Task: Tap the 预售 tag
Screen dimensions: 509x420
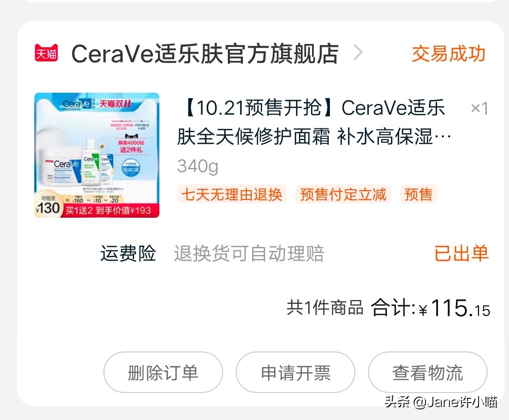Action: (x=418, y=195)
